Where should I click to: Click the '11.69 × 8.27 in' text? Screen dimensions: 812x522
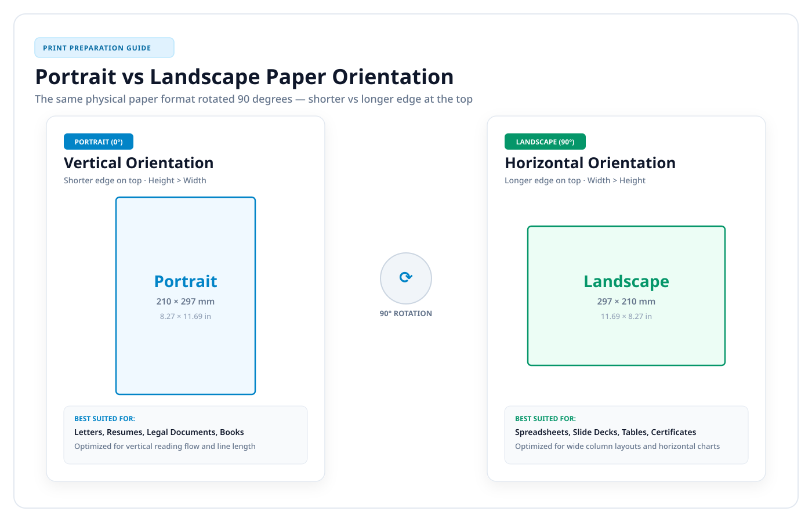pyautogui.click(x=626, y=317)
